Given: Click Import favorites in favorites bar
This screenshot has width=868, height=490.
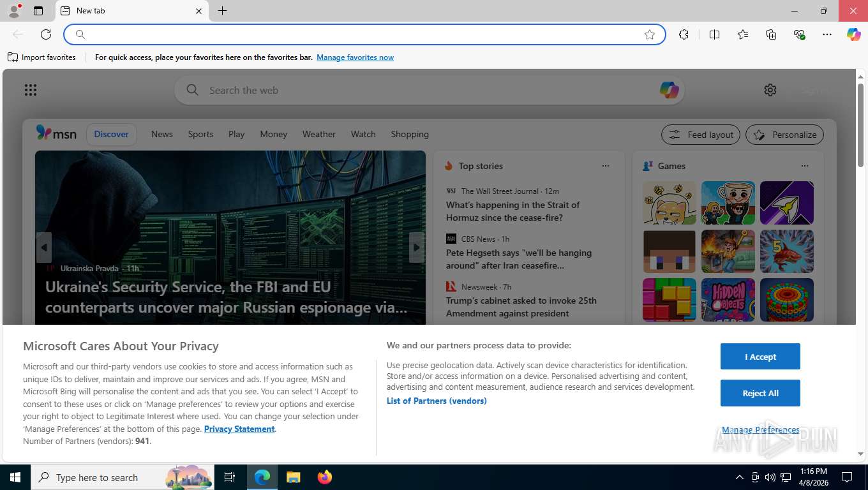Looking at the screenshot, I should click(41, 57).
